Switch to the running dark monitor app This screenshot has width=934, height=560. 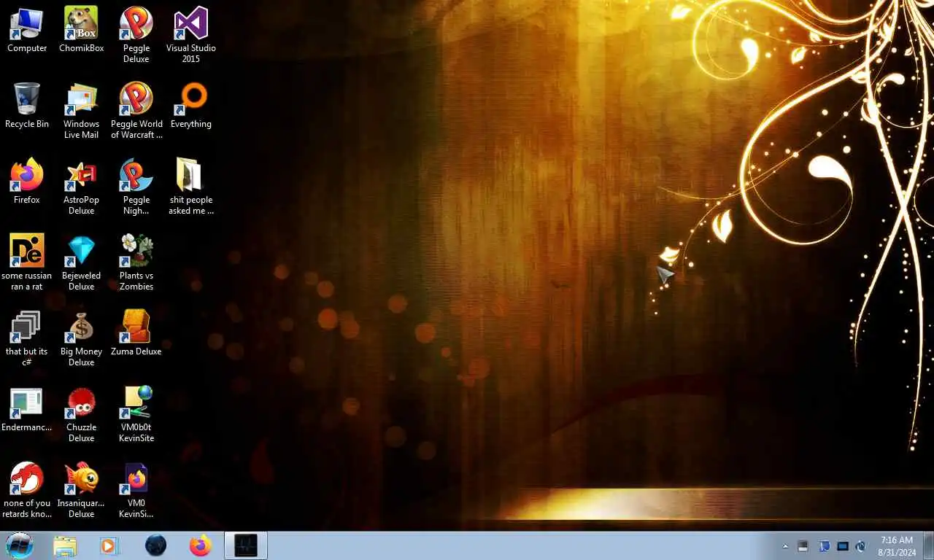click(246, 545)
